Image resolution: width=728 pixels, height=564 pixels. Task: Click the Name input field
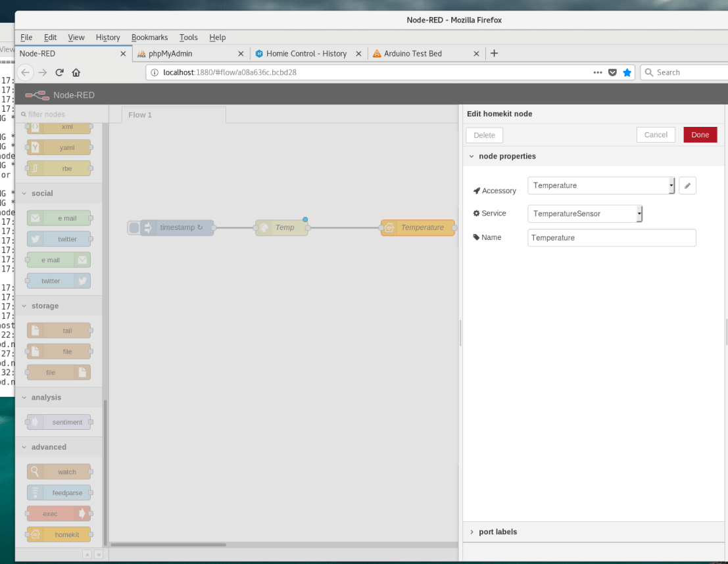pyautogui.click(x=612, y=238)
